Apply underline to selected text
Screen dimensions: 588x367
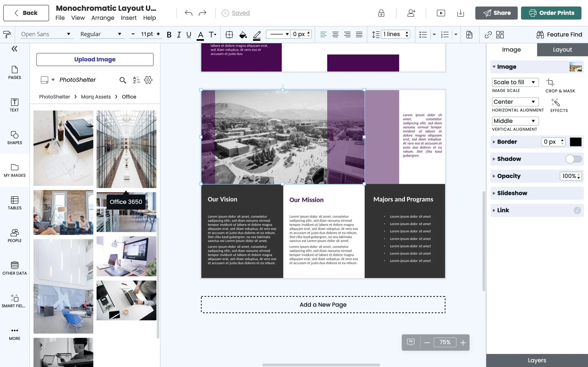point(188,34)
